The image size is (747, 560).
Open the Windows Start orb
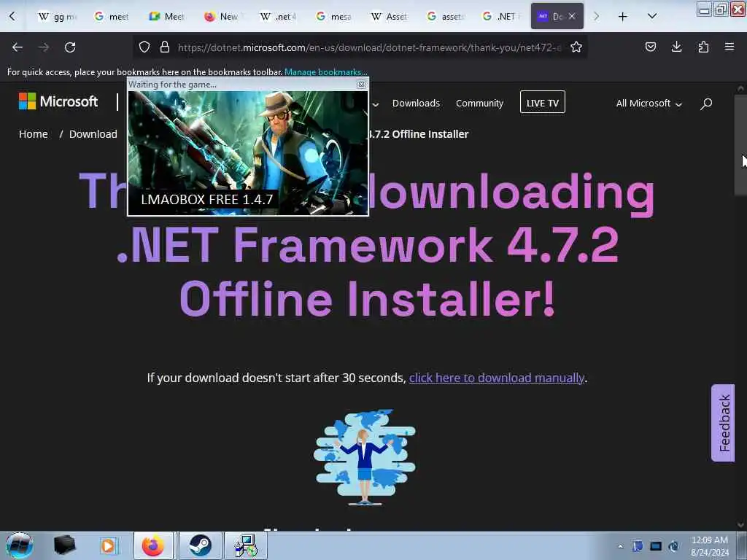(x=20, y=545)
